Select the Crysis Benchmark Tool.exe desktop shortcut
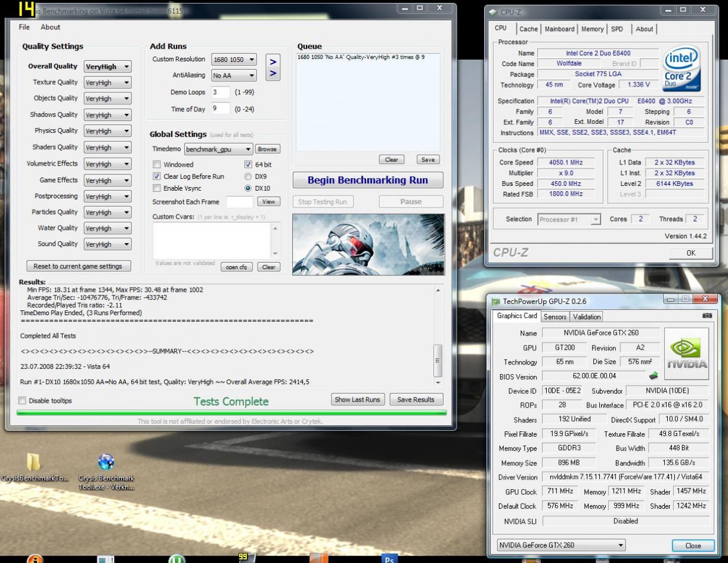The height and width of the screenshot is (563, 728). tap(106, 472)
